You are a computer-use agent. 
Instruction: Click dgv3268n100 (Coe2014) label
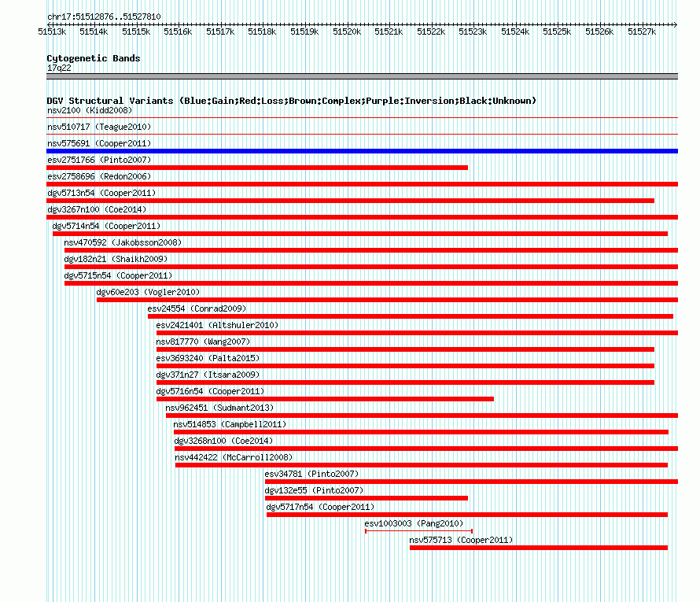(x=223, y=441)
